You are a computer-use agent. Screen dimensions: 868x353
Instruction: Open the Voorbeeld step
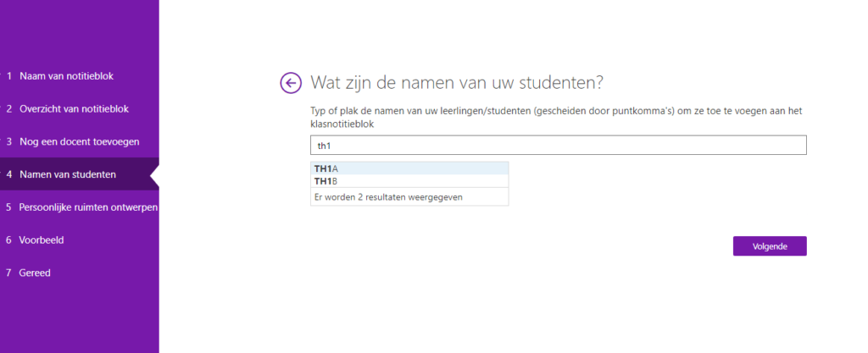(x=42, y=240)
